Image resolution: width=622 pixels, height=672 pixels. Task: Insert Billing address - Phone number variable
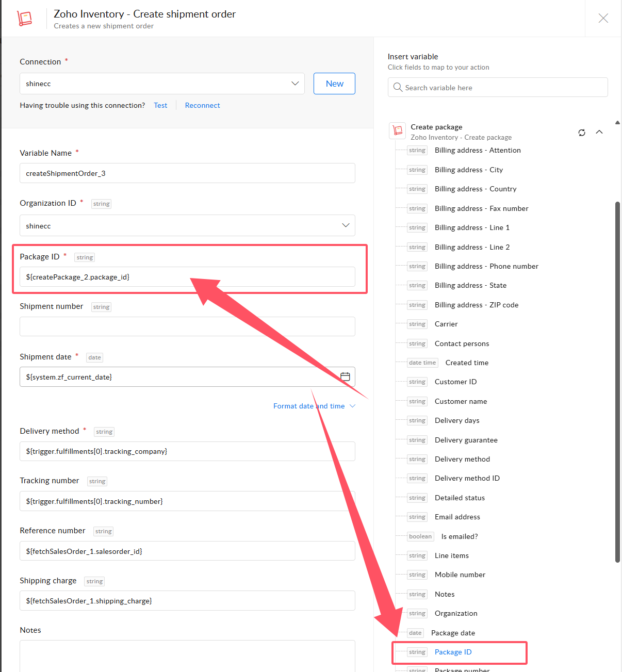click(486, 266)
